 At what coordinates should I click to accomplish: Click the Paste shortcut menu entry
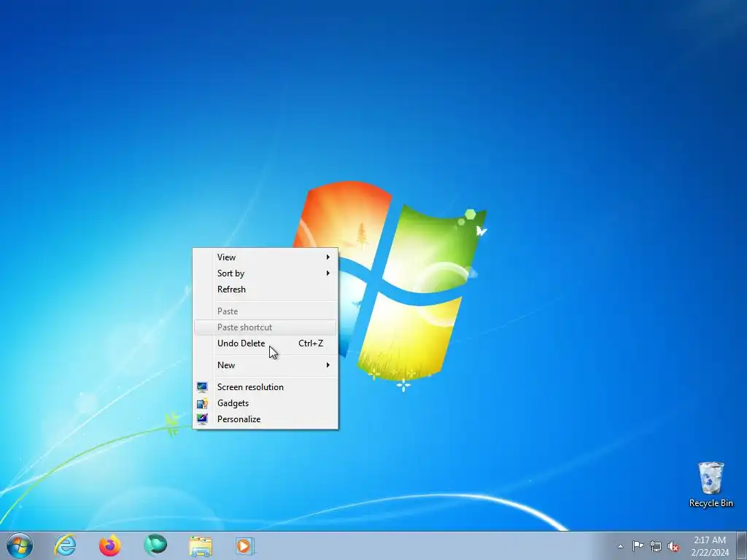[266, 327]
